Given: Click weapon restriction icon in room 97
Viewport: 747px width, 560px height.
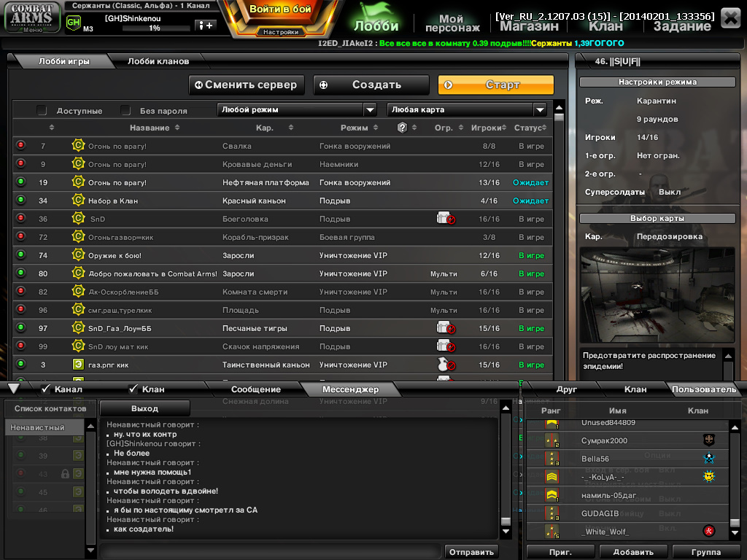Looking at the screenshot, I should click(446, 327).
